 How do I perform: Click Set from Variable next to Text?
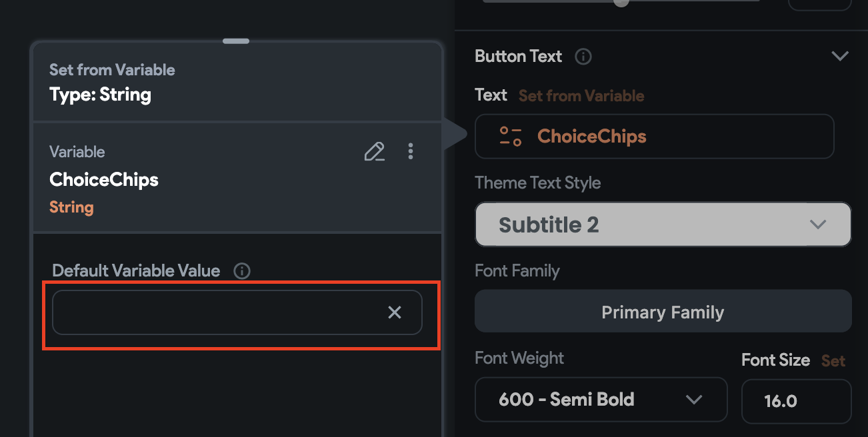(581, 95)
